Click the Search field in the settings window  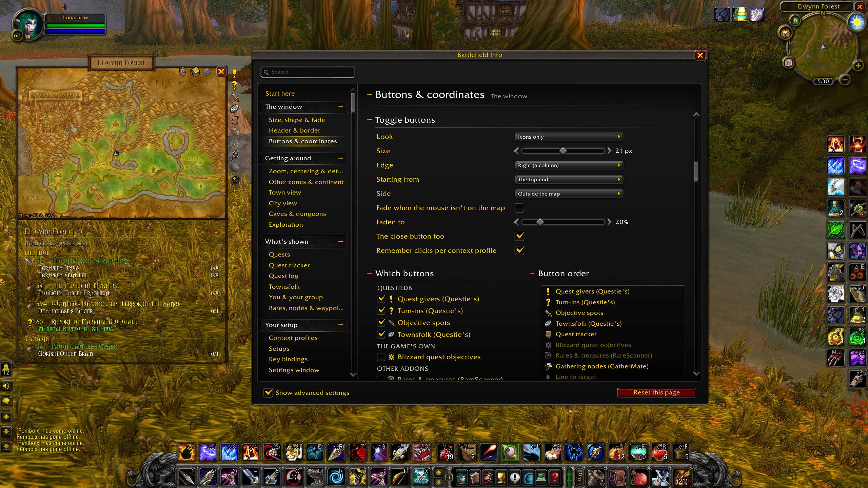(x=308, y=72)
